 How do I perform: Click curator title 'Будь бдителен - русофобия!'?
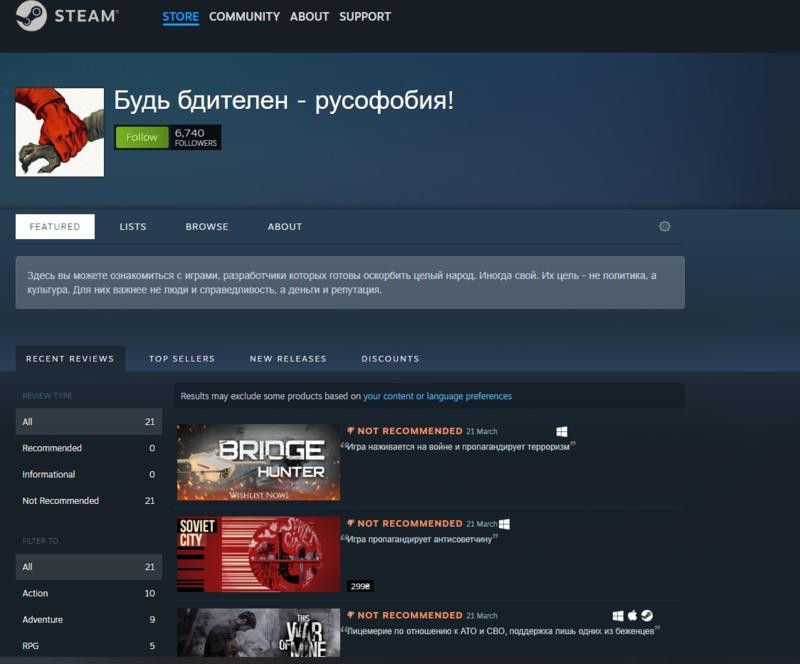(x=284, y=100)
